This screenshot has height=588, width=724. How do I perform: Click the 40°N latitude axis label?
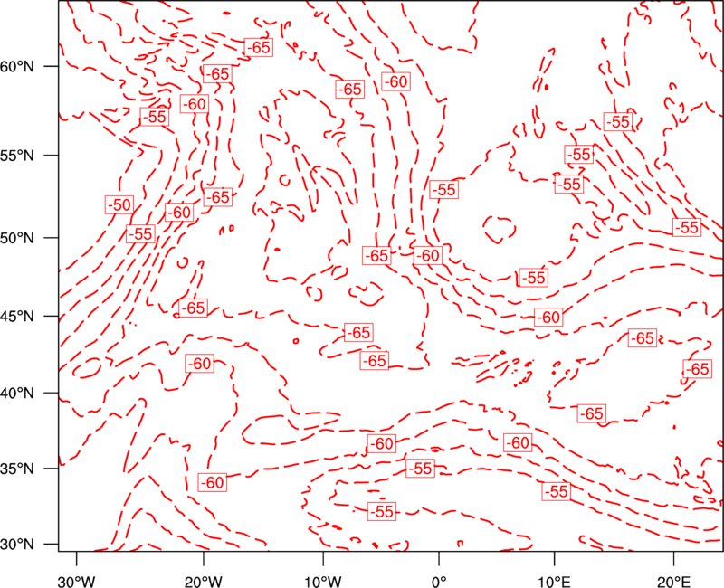coord(17,393)
